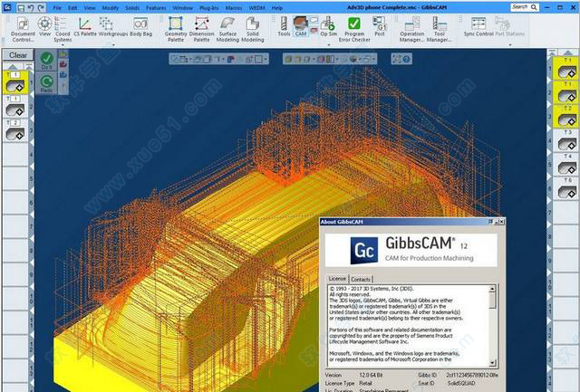Expand toolbar overflow arrow below Coord Systems
This screenshot has height=392, width=580.
tap(63, 45)
